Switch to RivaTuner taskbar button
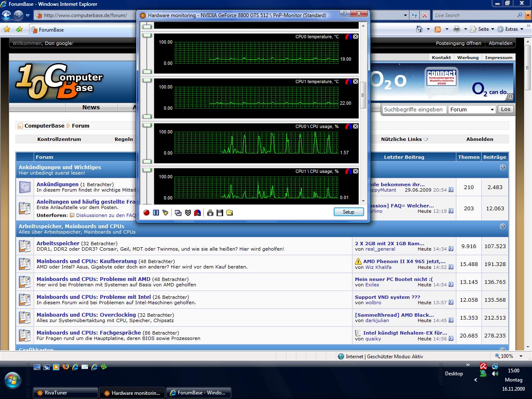The image size is (532, 399). (66, 393)
